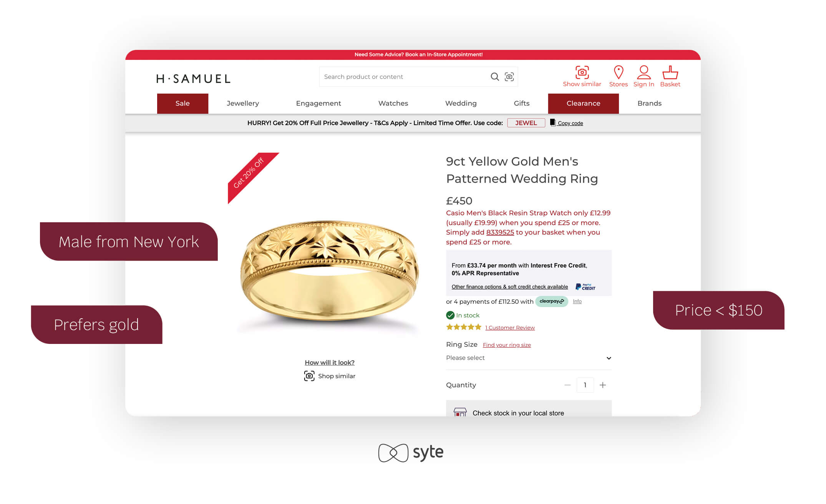
Task: Click the Sign In person icon
Action: click(644, 72)
